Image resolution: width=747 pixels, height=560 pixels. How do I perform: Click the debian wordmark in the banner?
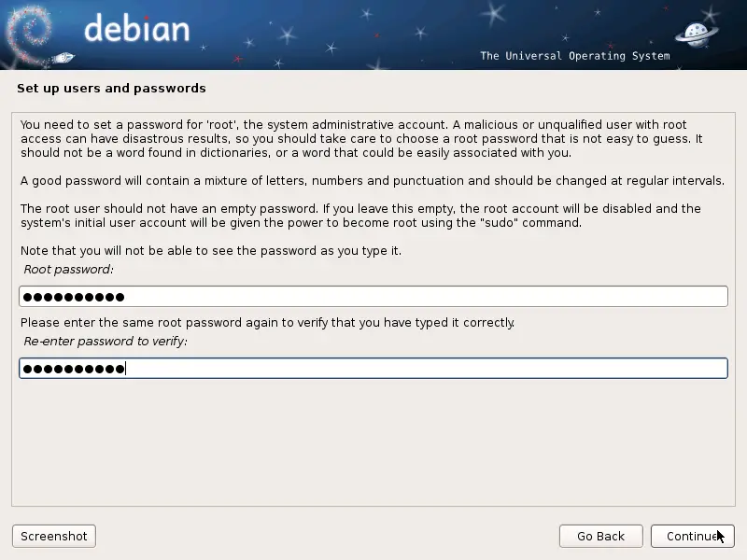tap(136, 28)
